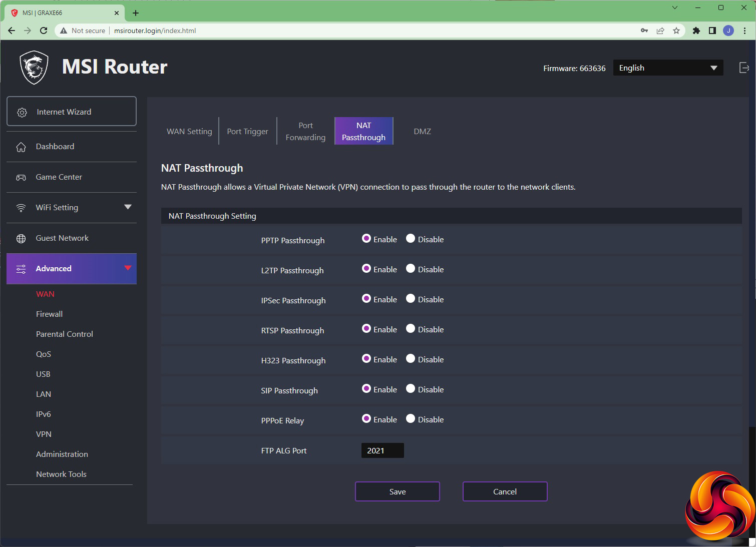Open the Chrome extensions puzzle icon
This screenshot has width=756, height=547.
[x=696, y=31]
